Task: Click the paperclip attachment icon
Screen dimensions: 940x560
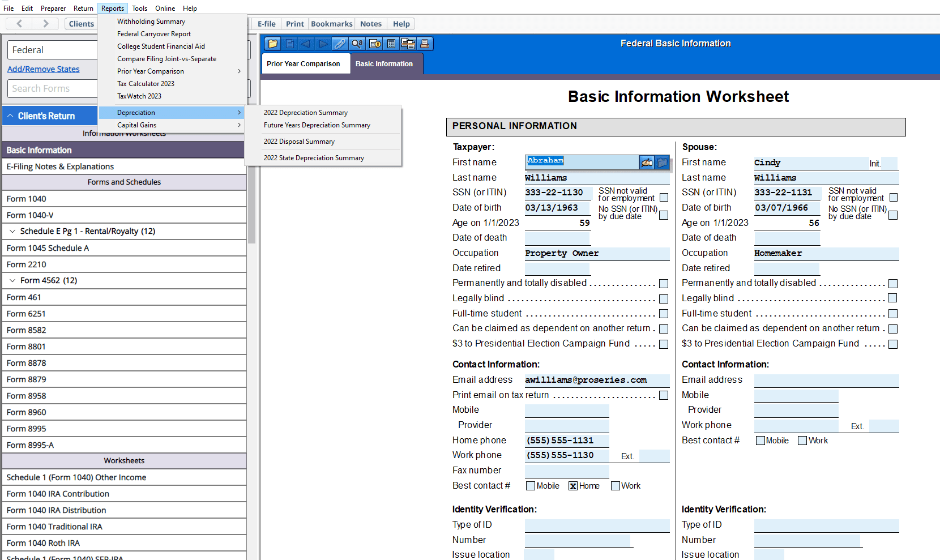Action: pos(340,44)
